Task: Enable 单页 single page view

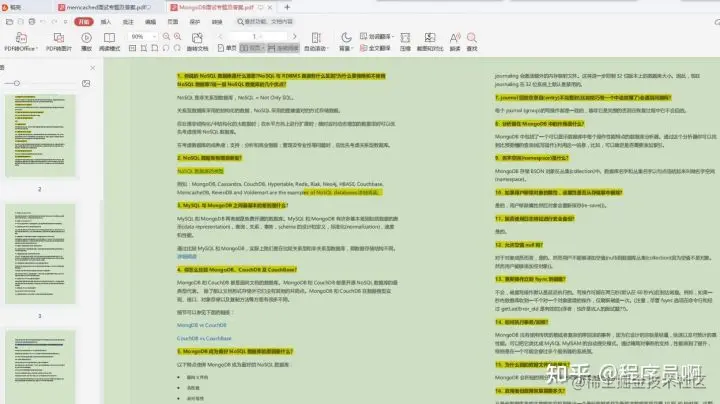Action: 227,48
